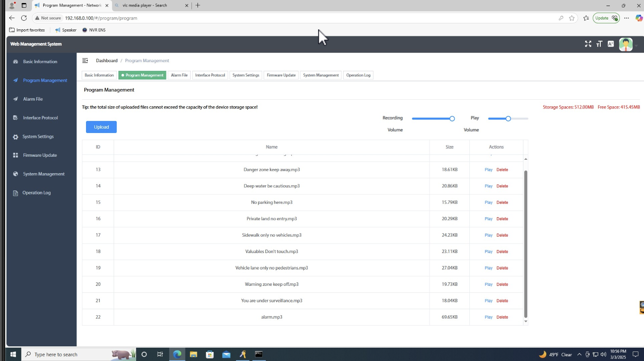Switch to the Operation Log tab
Viewport: 644px width, 361px height.
click(358, 75)
